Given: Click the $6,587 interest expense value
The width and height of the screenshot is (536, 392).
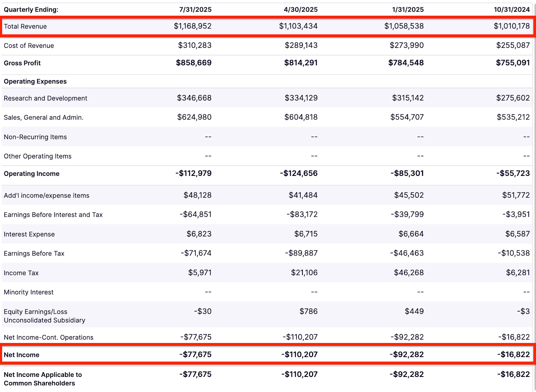Looking at the screenshot, I should coord(518,234).
